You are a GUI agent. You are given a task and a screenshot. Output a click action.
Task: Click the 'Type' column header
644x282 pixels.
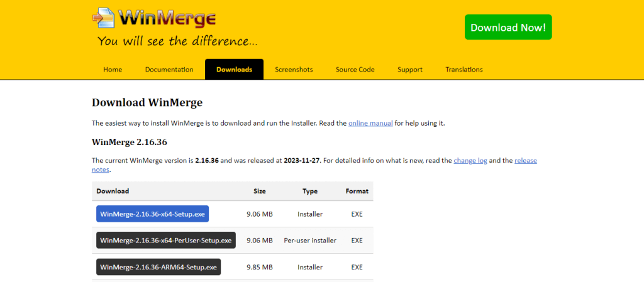tap(310, 191)
